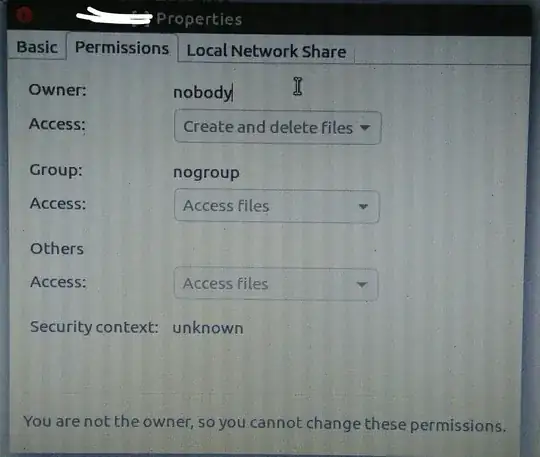Click the owner name 'nobody'
Screen dimensions: 540x457
tap(202, 93)
